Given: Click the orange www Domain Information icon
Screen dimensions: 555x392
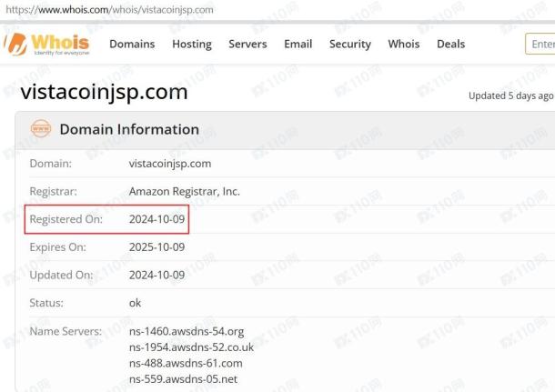Looking at the screenshot, I should [41, 128].
